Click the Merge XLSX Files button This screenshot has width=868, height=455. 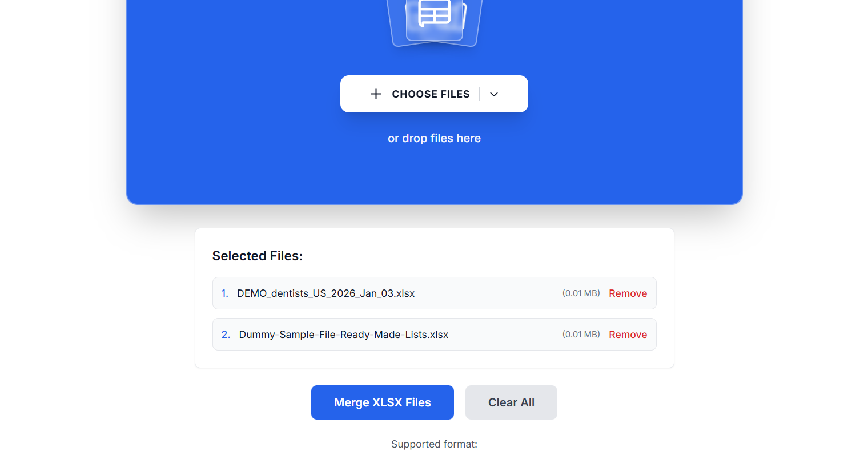click(382, 402)
